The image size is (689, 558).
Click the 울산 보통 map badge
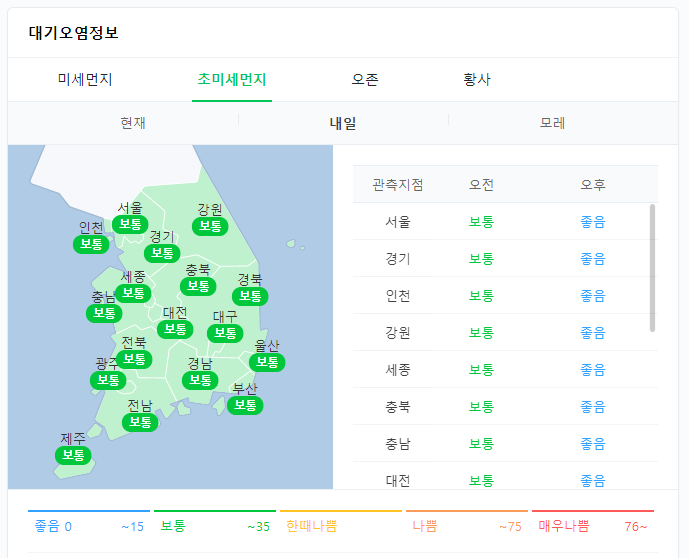(267, 362)
